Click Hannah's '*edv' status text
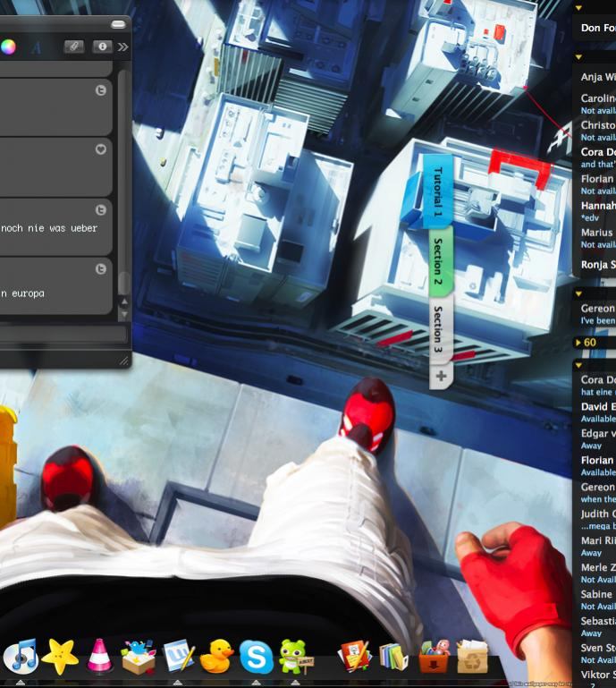 [590, 217]
